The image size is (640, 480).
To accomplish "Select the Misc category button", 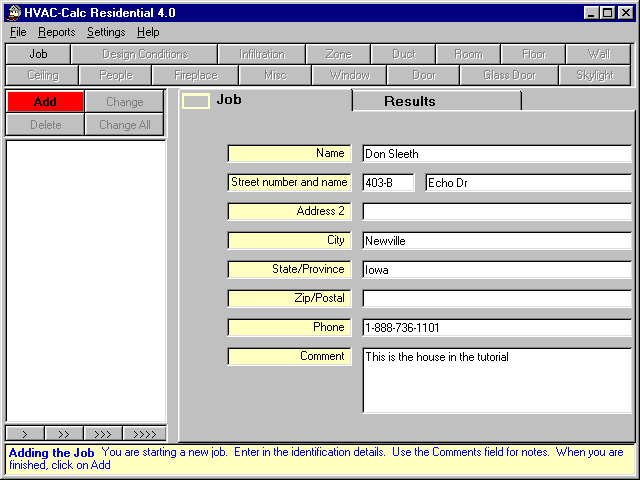I will click(276, 75).
